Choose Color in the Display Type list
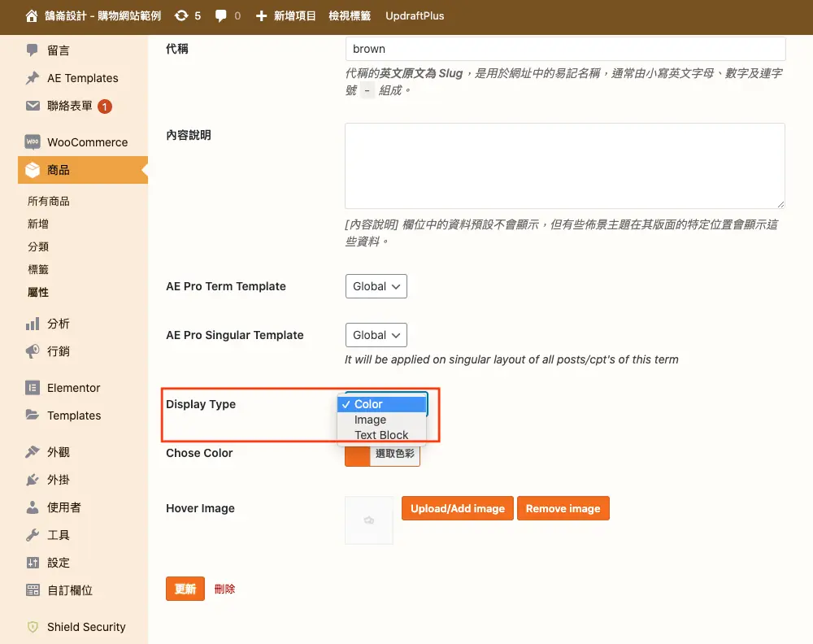This screenshot has height=644, width=813. 381,404
